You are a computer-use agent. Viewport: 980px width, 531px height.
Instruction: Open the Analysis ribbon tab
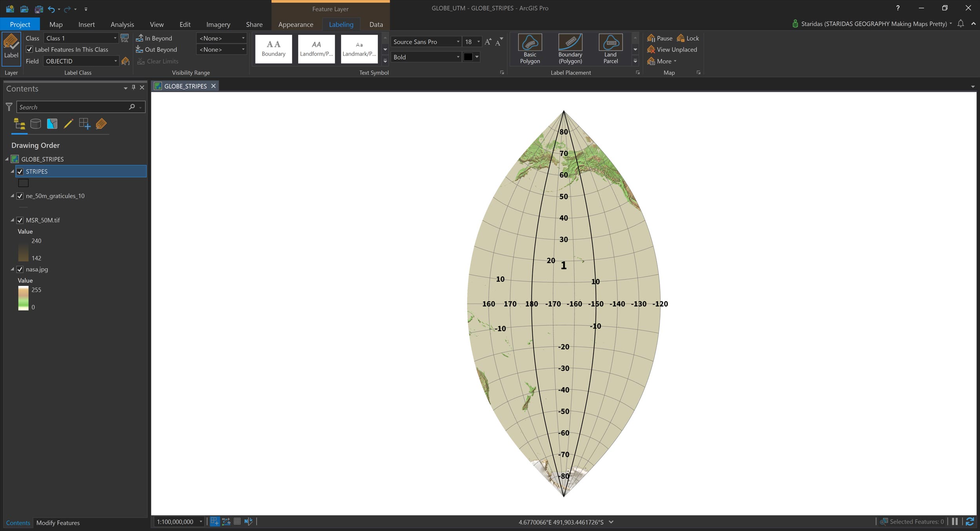pos(122,24)
